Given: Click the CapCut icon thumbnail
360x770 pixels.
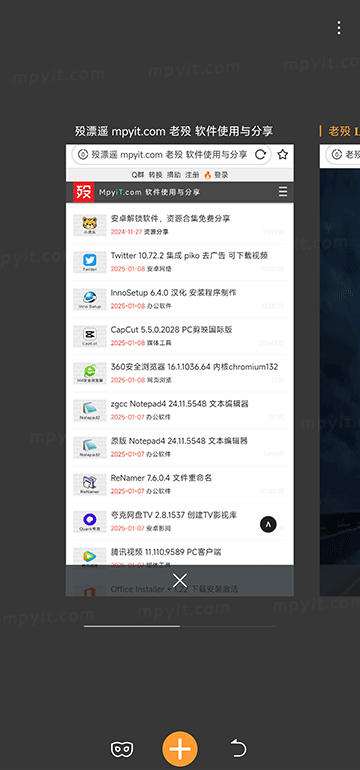Looking at the screenshot, I should pyautogui.click(x=90, y=336).
